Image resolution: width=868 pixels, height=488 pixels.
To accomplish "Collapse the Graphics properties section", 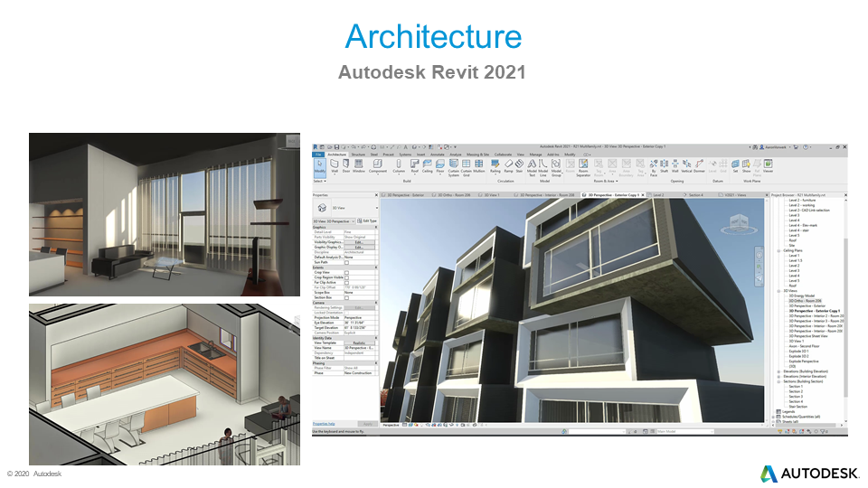I will (x=376, y=227).
